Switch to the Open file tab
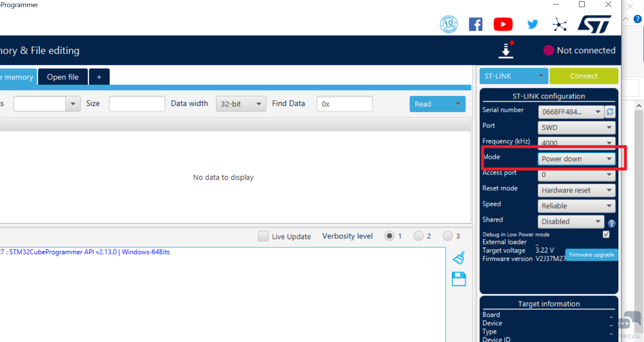644x342 pixels. click(x=63, y=77)
